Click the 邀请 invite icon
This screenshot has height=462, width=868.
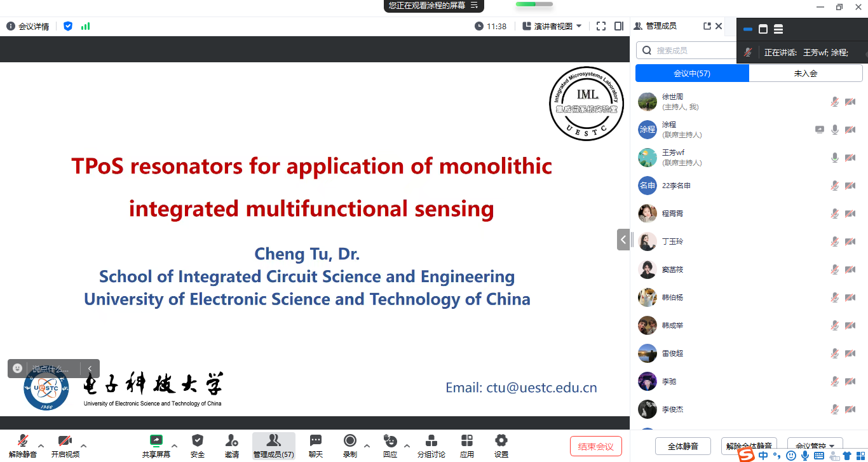click(x=232, y=440)
